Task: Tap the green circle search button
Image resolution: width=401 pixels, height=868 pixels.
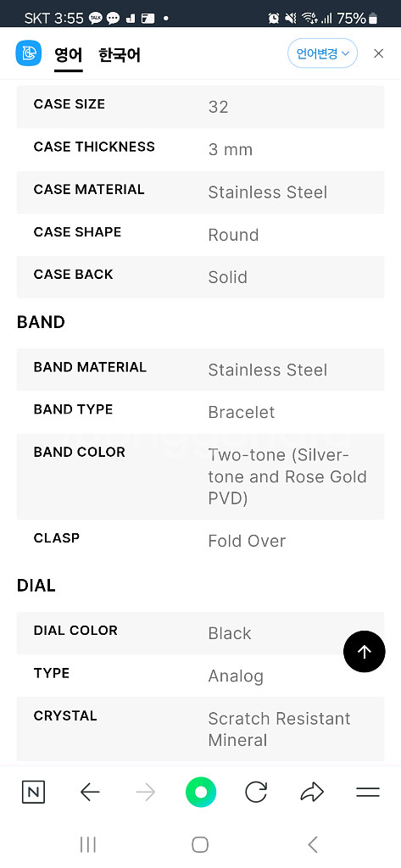Action: [200, 793]
